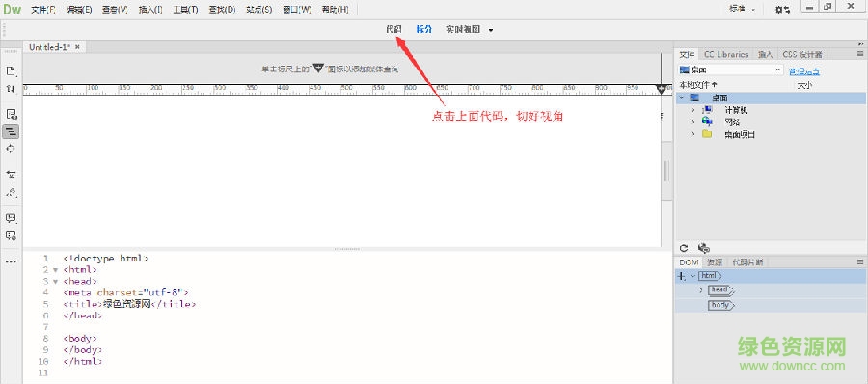Open the 编辑(E) menu
Viewport: 868px width, 384px height.
tap(79, 10)
